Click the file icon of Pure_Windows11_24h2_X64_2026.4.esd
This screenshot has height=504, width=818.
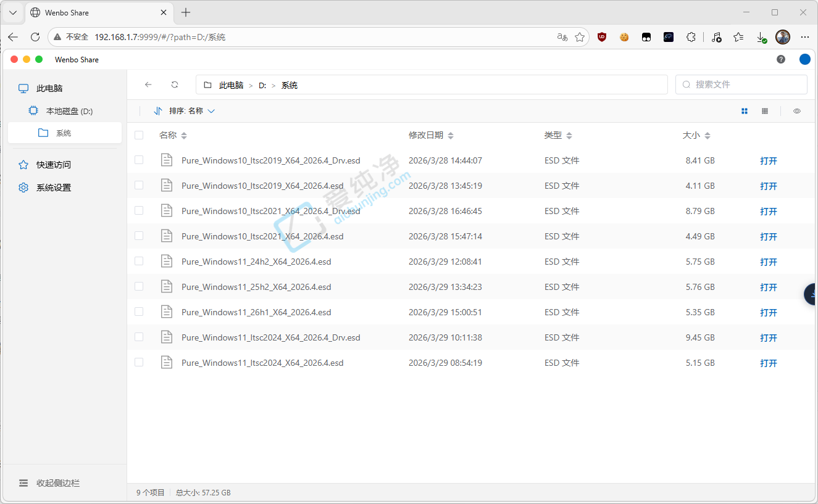[166, 261]
